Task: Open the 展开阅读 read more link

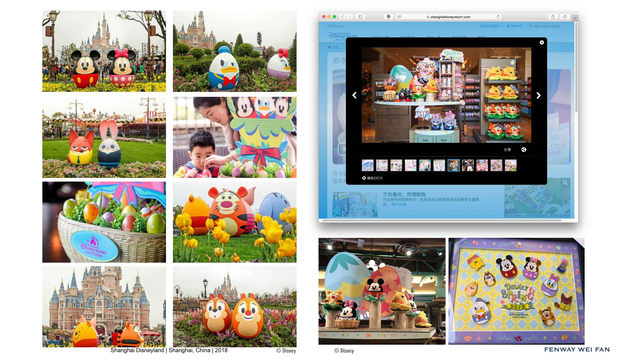Action: (x=399, y=204)
